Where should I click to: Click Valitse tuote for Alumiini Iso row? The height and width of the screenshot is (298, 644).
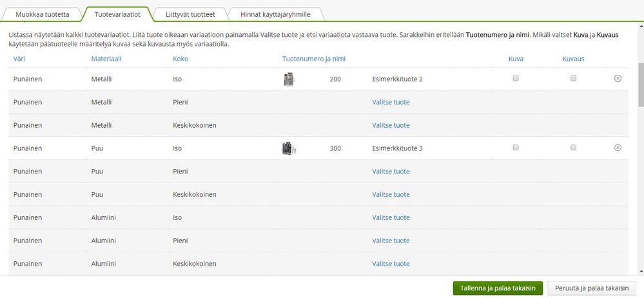click(x=391, y=218)
